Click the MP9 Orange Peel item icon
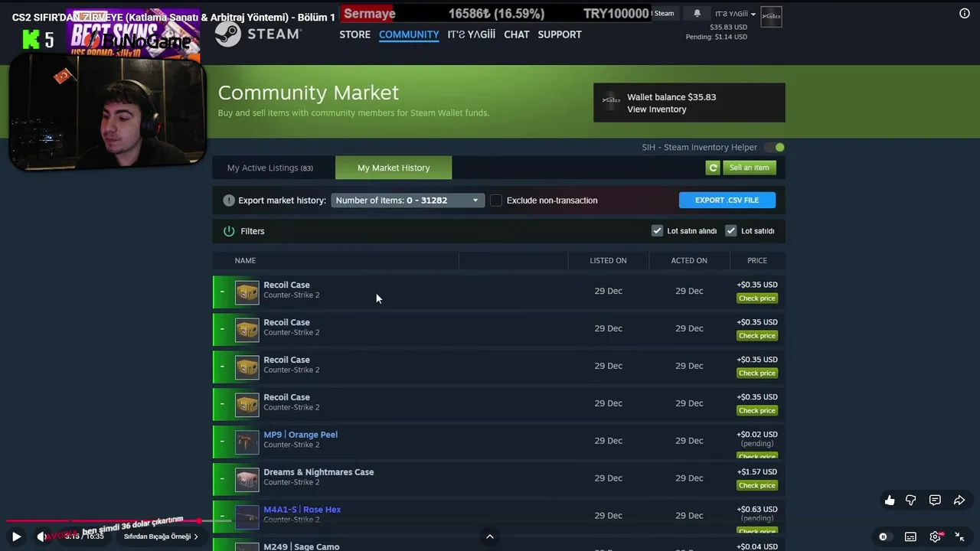The width and height of the screenshot is (980, 551). click(x=247, y=442)
